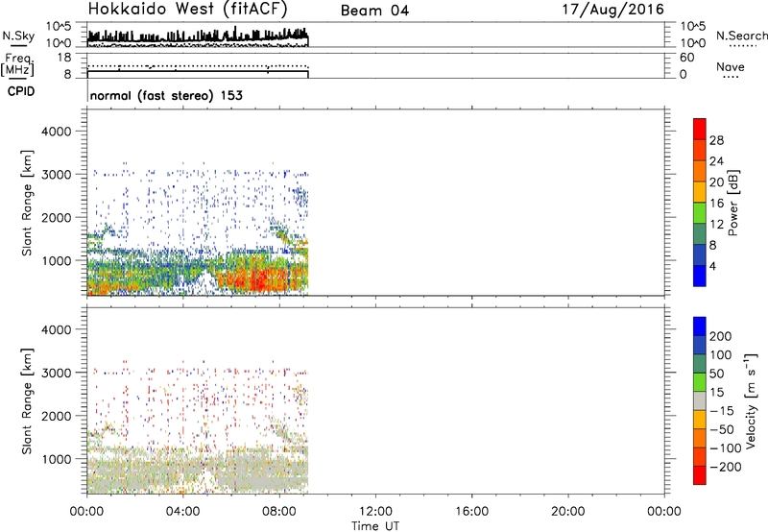The height and width of the screenshot is (532, 768).
Task: Select the Beam 04 label
Action: click(x=374, y=11)
